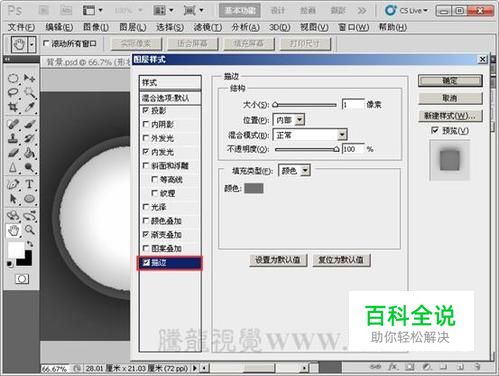This screenshot has height=376, width=499.
Task: Click 复位为默认值 button
Action: tap(341, 260)
